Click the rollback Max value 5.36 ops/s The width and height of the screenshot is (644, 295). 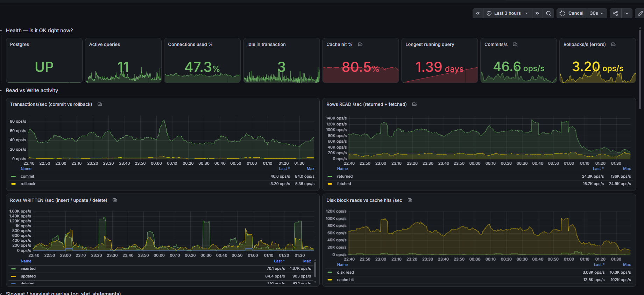[305, 184]
